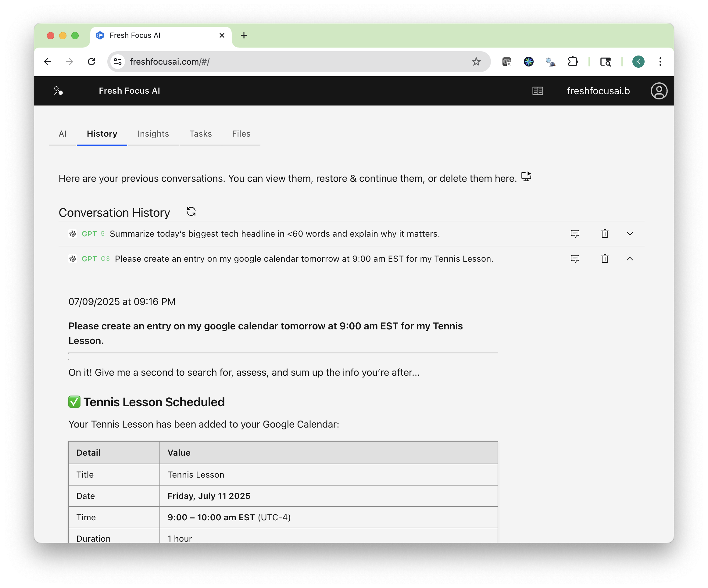Go to the Files tab
Image resolution: width=708 pixels, height=588 pixels.
[241, 134]
